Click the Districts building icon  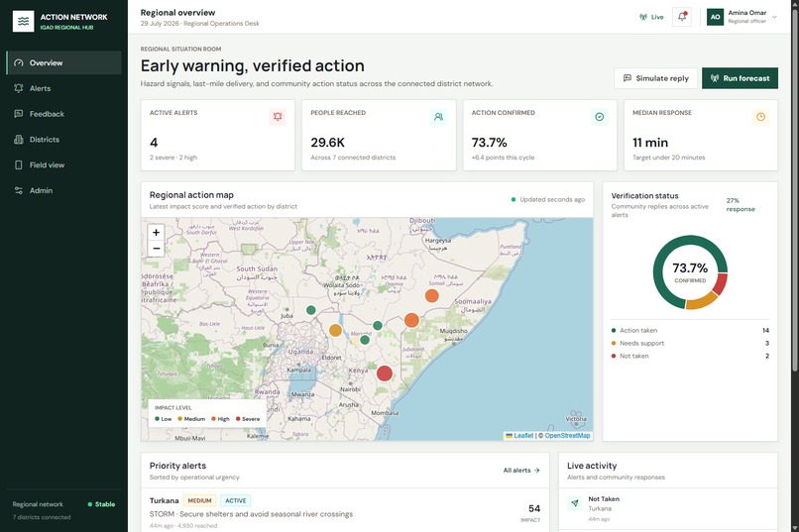[x=19, y=139]
